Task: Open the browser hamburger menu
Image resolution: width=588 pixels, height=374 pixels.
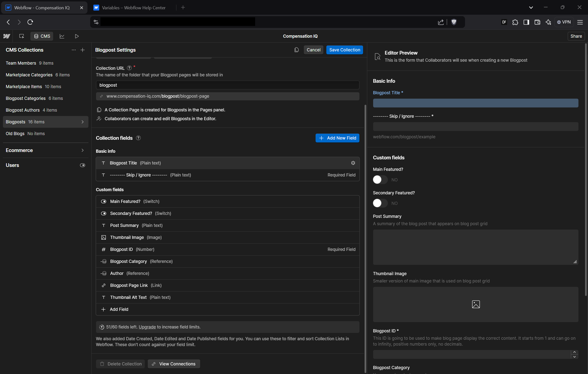Action: [580, 22]
